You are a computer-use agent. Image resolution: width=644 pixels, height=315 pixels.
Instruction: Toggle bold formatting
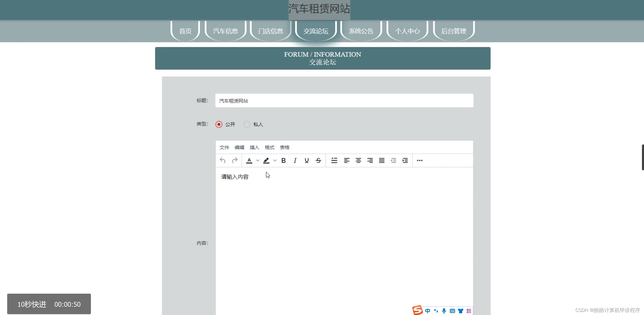[283, 160]
